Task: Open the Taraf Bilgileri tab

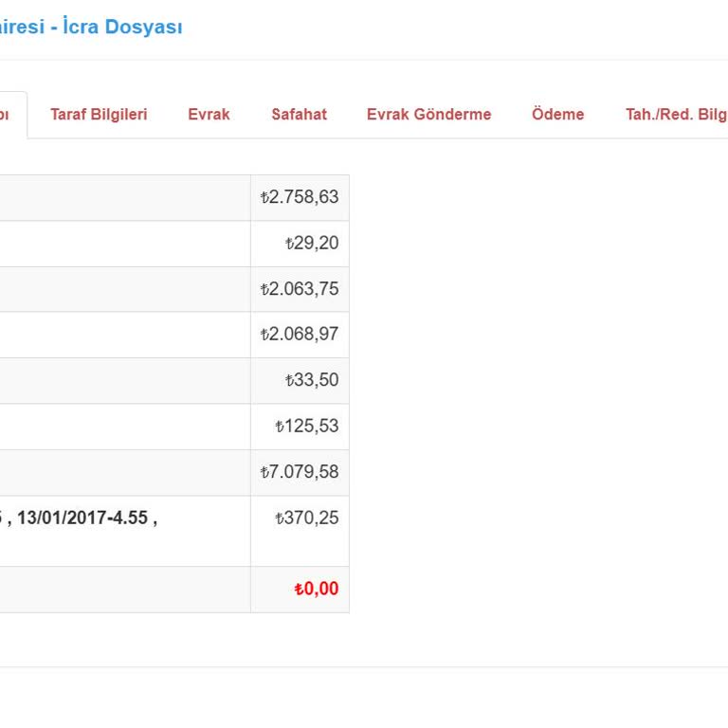Action: 99,115
